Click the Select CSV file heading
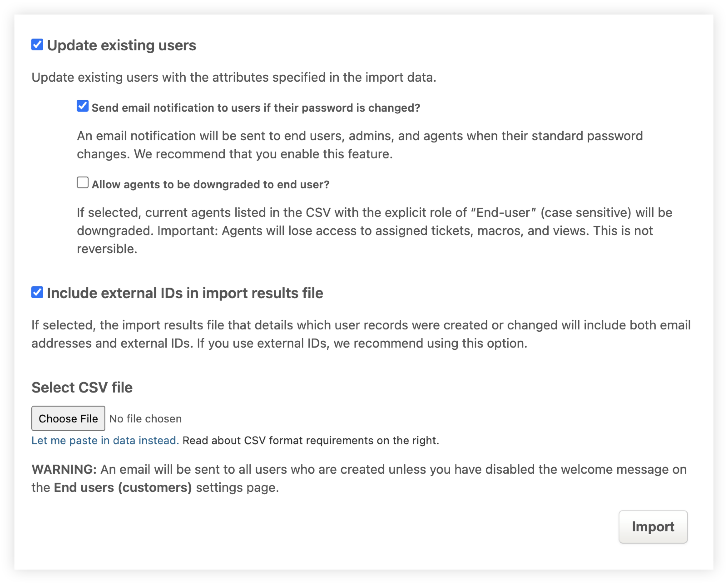This screenshot has width=728, height=584. (82, 387)
